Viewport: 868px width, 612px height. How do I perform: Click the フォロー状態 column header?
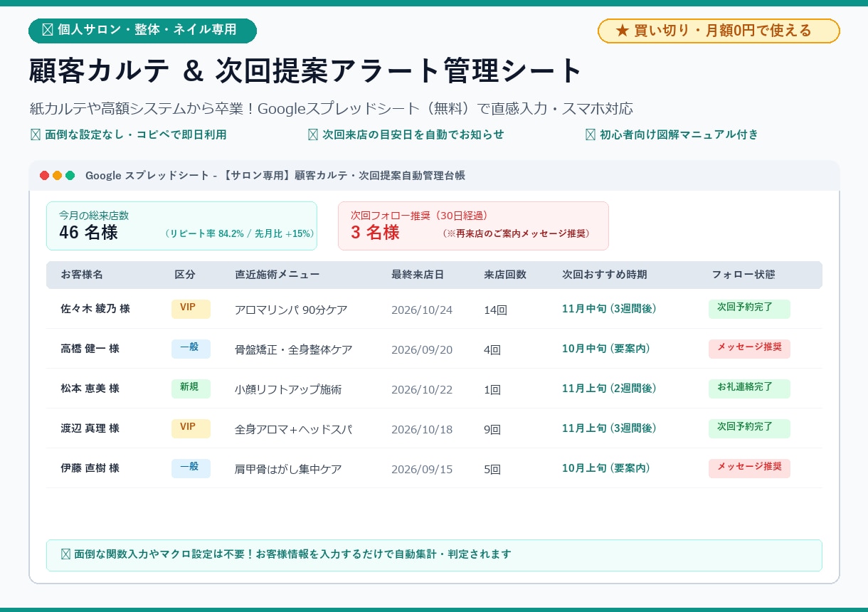point(743,275)
